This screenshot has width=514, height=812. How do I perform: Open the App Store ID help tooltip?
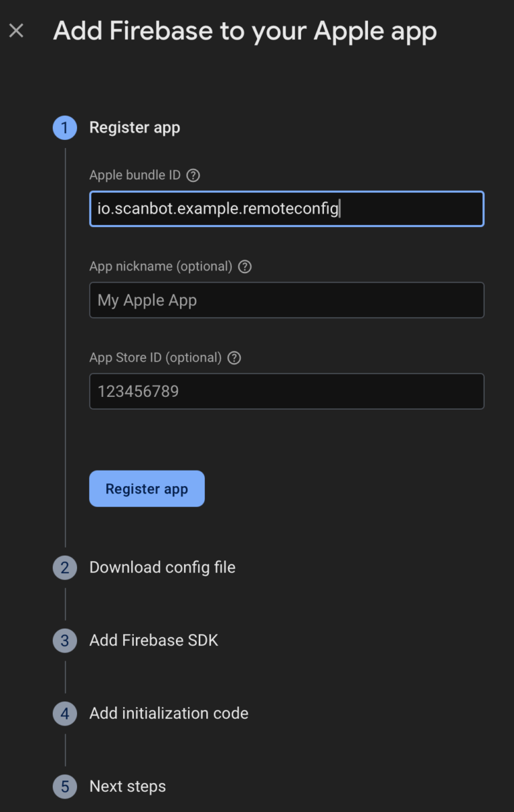234,357
